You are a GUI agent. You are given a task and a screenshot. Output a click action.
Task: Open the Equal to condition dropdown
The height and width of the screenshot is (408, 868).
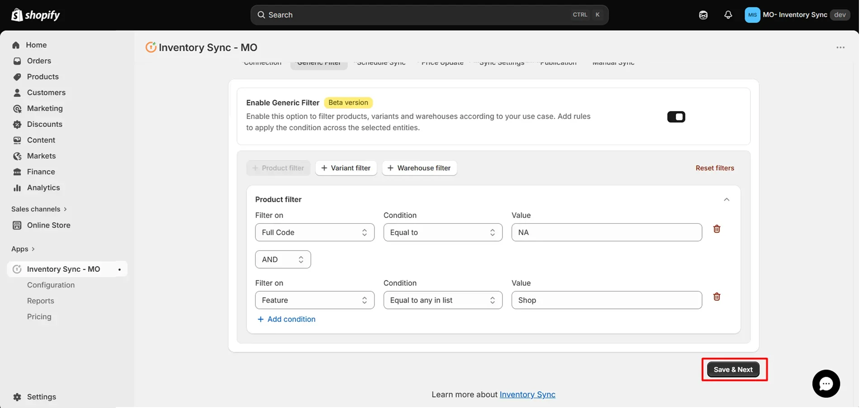point(443,232)
